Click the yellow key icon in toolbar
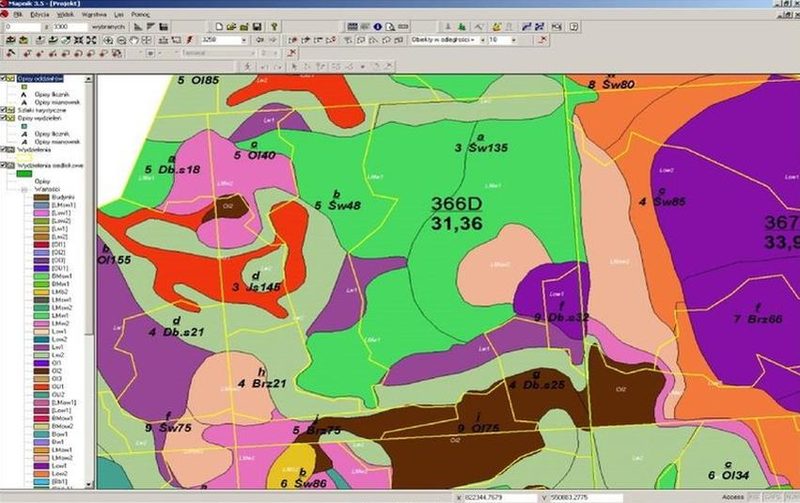 pos(274,27)
